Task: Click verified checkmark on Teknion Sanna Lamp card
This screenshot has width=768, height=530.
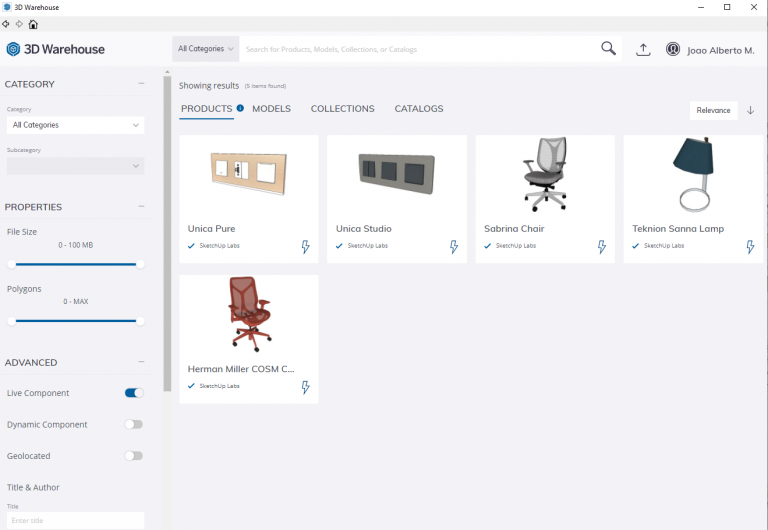Action: (x=635, y=246)
